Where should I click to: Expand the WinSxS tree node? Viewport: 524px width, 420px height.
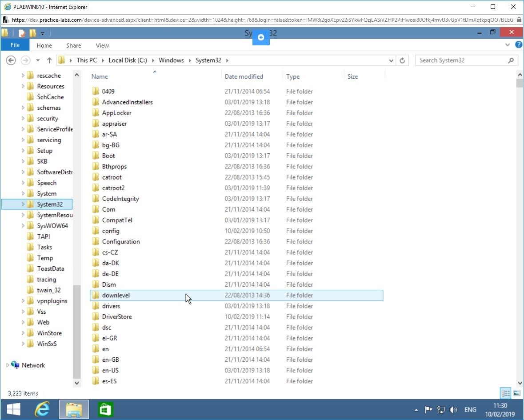[x=23, y=344]
